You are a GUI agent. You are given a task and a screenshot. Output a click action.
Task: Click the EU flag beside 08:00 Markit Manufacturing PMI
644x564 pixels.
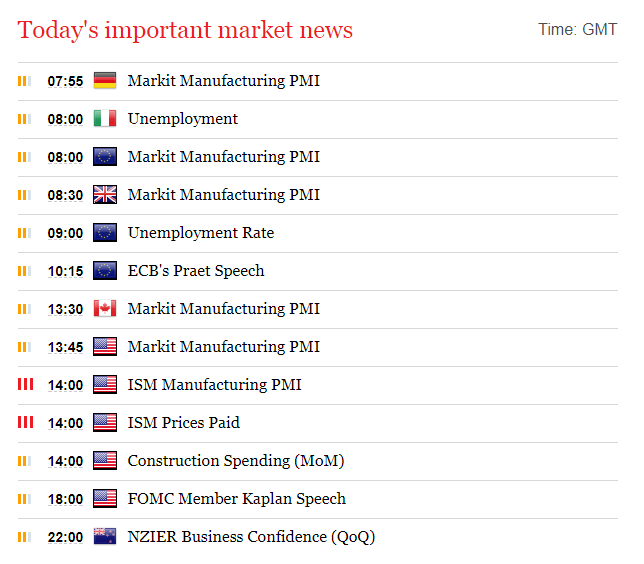(105, 157)
